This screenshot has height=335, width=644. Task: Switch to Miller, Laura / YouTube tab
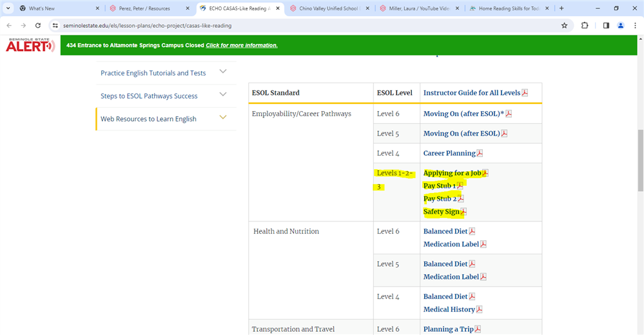(419, 8)
